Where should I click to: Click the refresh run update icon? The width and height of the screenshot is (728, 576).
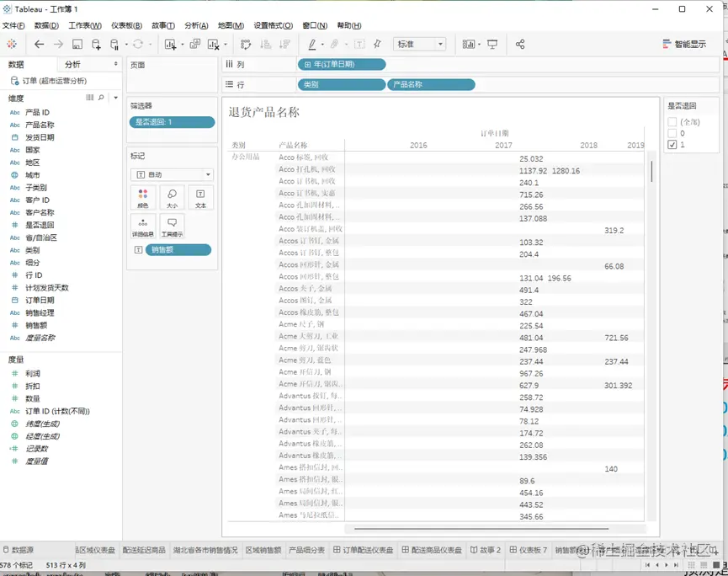(138, 44)
